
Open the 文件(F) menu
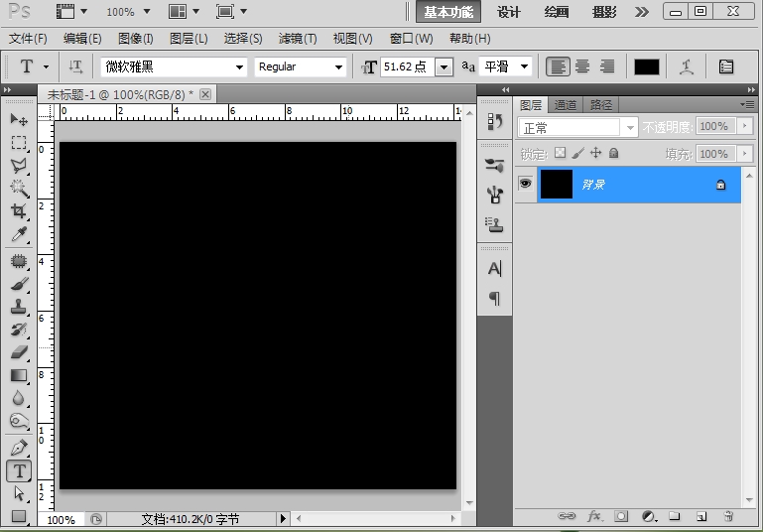[28, 39]
